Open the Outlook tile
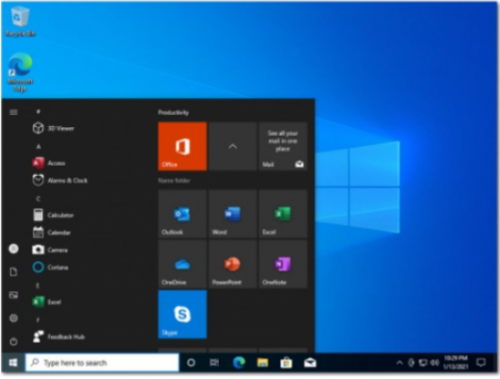The height and width of the screenshot is (379, 500). (182, 214)
